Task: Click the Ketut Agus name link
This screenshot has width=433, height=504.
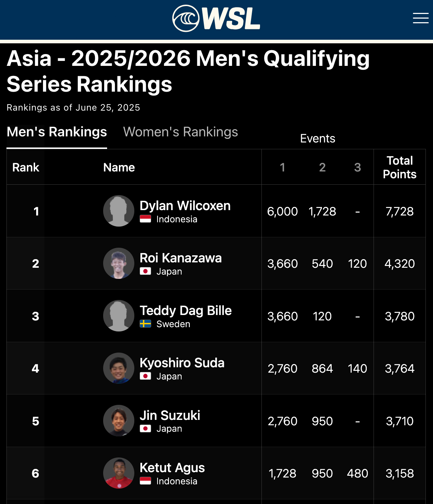Action: tap(172, 468)
